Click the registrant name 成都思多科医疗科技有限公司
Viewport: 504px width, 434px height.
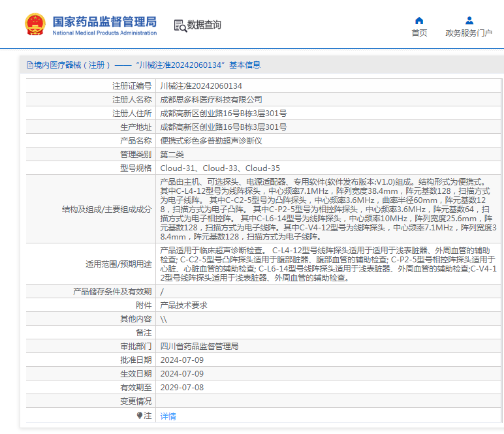coord(211,100)
